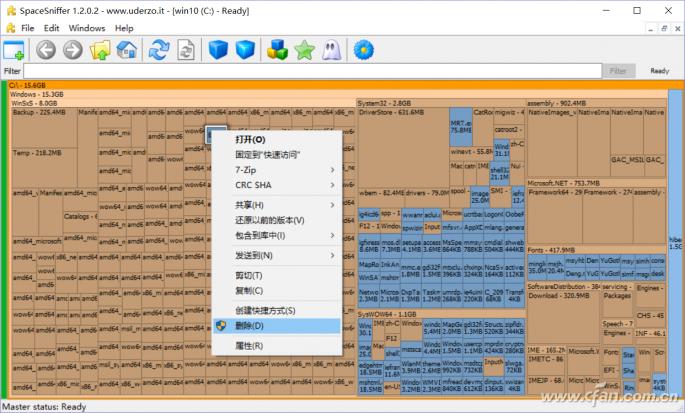
Task: Open the Edit menu
Action: pos(51,28)
